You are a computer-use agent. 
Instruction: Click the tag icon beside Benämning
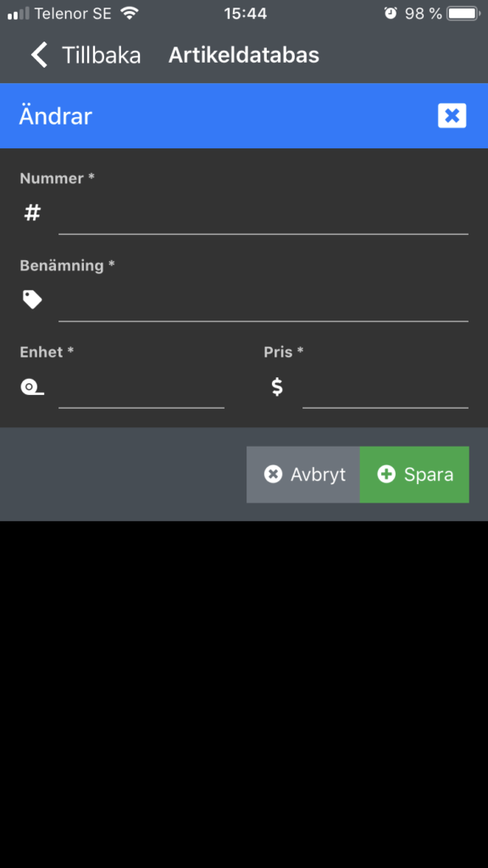tap(32, 299)
